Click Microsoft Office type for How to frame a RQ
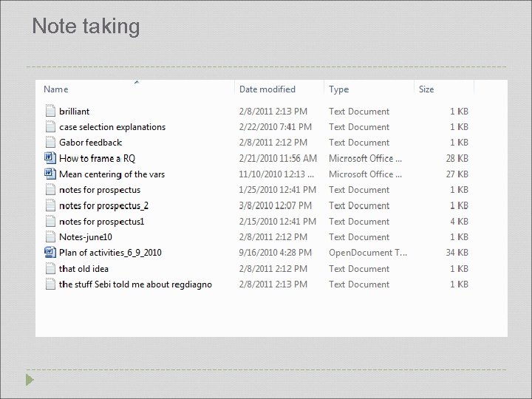532x399 pixels. pos(366,158)
